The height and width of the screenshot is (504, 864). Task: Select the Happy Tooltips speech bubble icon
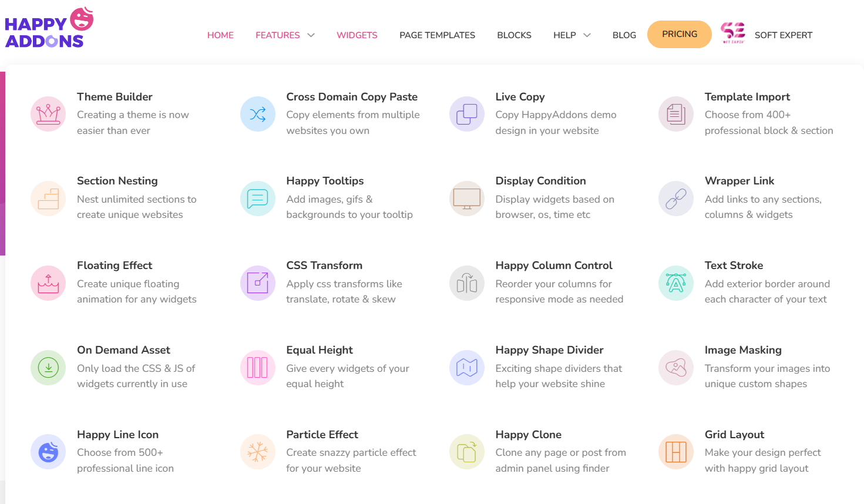tap(257, 199)
